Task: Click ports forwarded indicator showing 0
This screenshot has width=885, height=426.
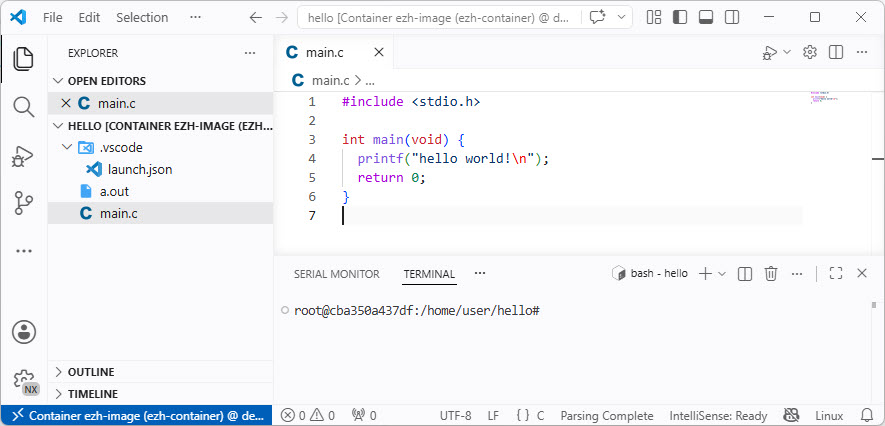Action: (x=363, y=416)
